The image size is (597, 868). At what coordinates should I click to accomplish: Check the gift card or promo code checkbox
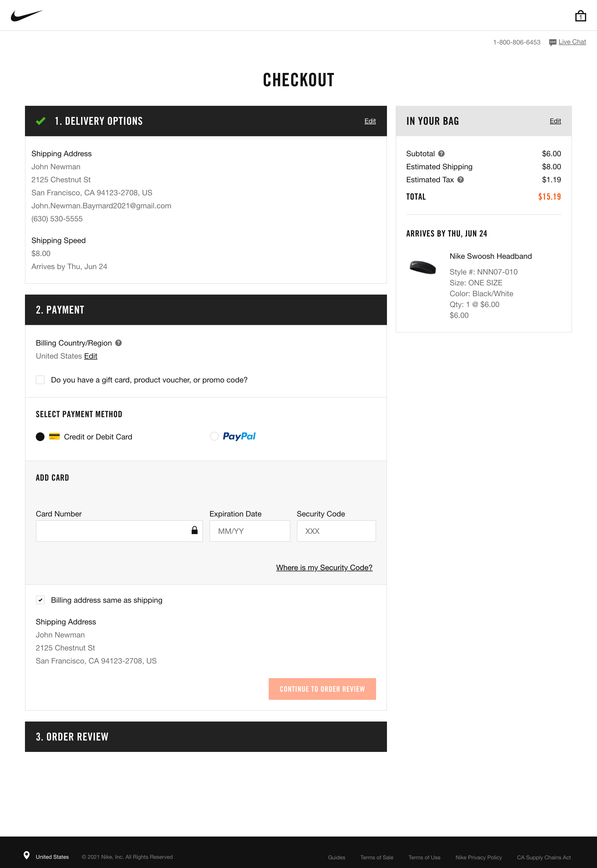click(40, 380)
